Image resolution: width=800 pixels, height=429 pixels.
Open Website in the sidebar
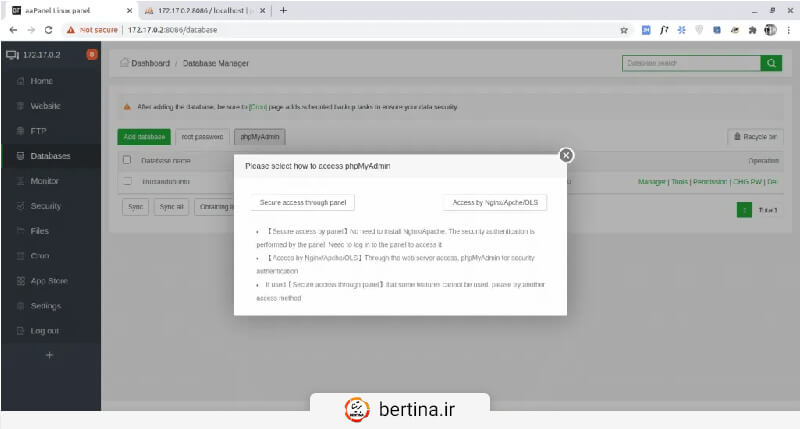[45, 106]
